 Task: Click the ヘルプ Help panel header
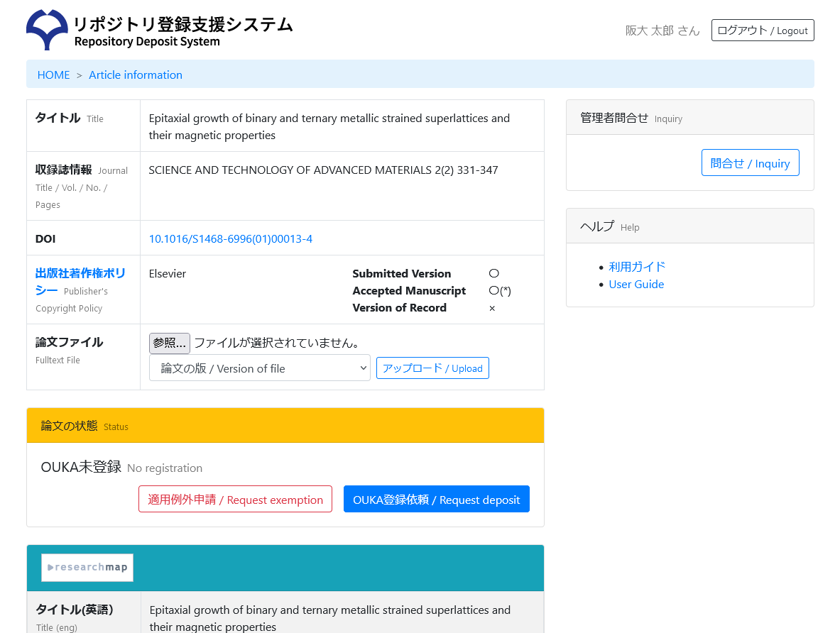point(689,226)
